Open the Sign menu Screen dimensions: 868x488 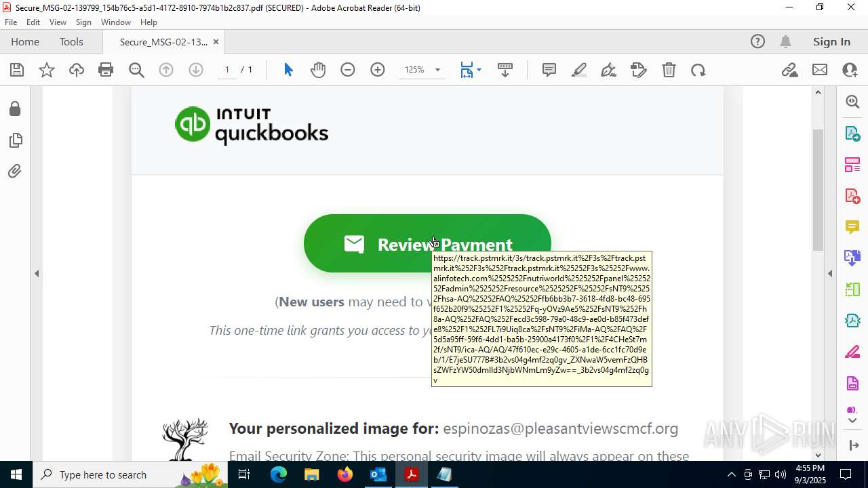(x=83, y=22)
